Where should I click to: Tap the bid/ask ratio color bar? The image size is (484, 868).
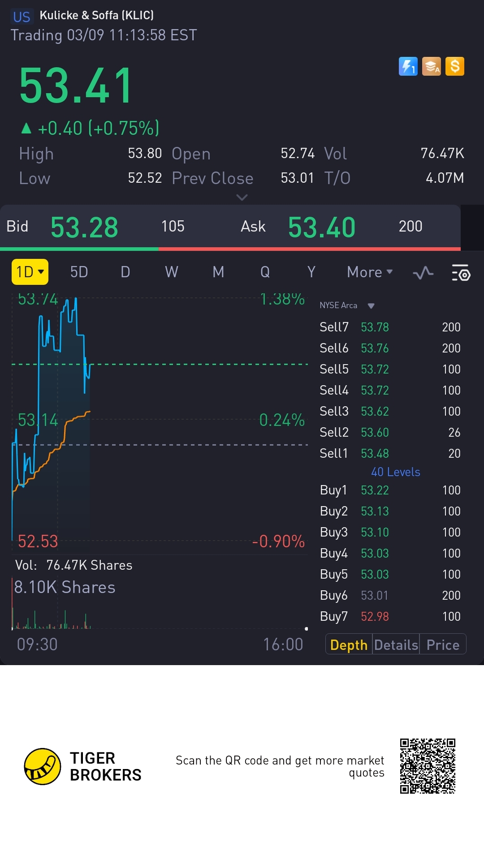(230, 249)
